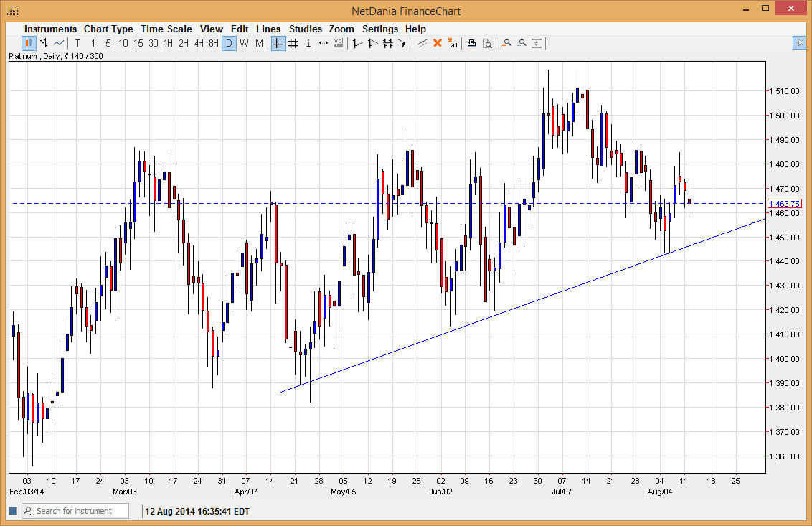Open the Settings menu
The image size is (812, 526).
click(x=379, y=29)
